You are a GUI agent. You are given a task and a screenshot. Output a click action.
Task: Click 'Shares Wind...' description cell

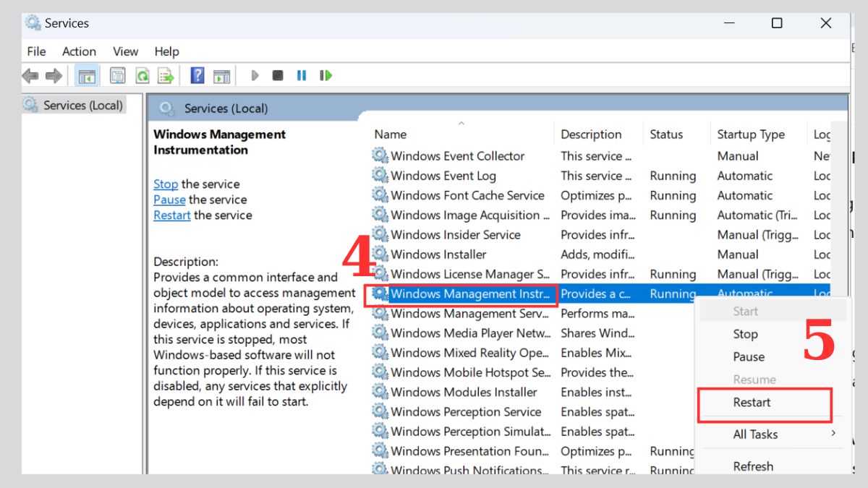click(598, 333)
